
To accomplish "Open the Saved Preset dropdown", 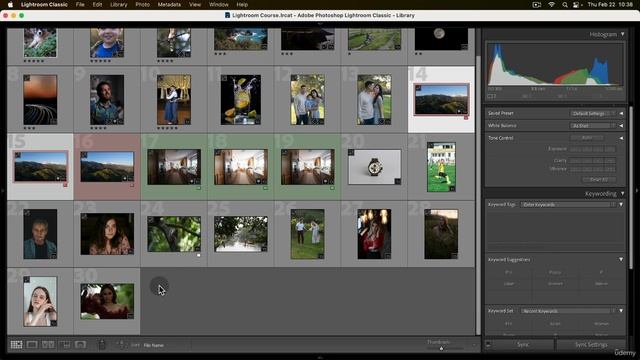I will pos(592,113).
